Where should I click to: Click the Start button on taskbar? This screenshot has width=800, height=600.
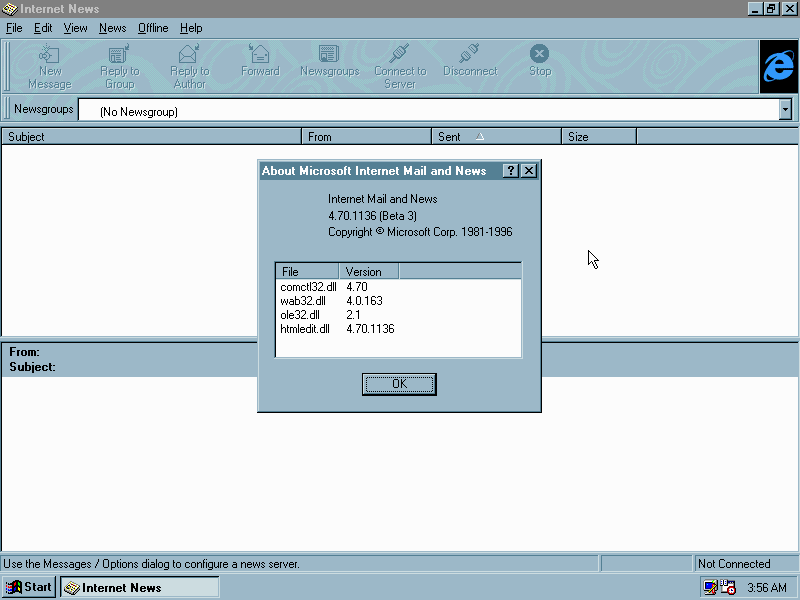(29, 587)
